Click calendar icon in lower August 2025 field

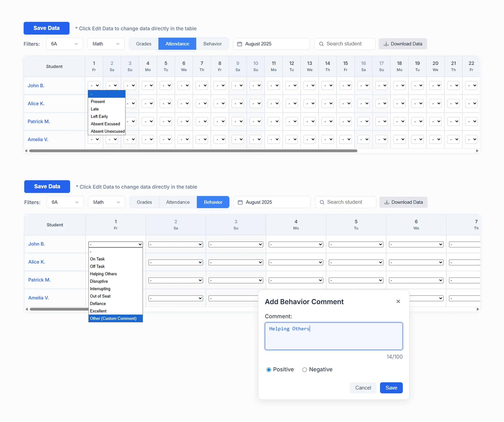pos(240,202)
